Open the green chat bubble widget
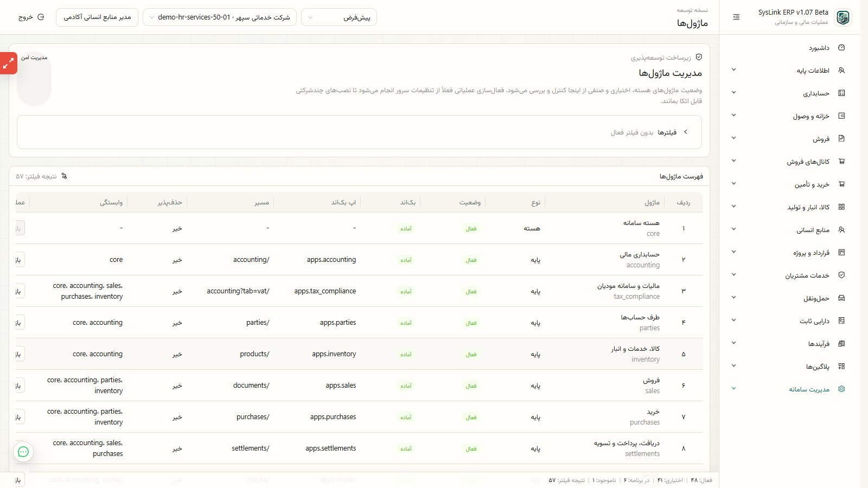Viewport: 868px width, 488px height. click(x=23, y=452)
